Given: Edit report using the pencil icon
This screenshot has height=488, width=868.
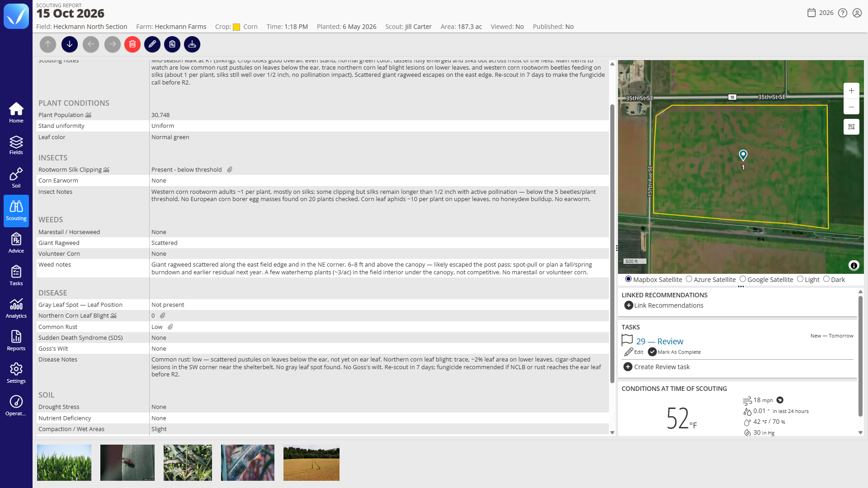Looking at the screenshot, I should pyautogui.click(x=152, y=44).
